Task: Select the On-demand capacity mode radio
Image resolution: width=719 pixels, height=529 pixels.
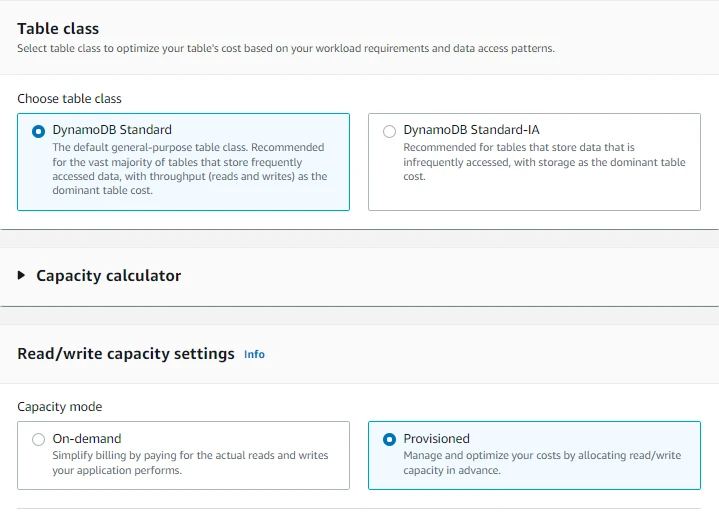Action: click(39, 439)
